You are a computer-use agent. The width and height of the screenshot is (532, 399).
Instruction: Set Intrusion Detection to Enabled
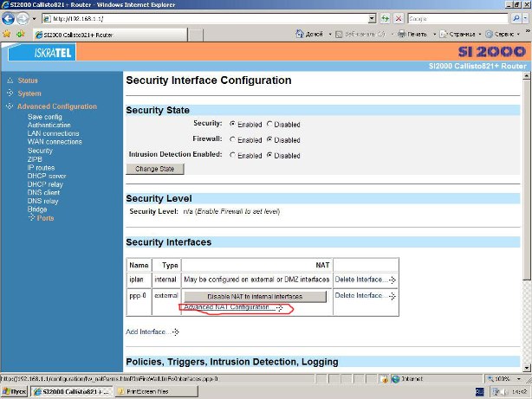tap(232, 155)
